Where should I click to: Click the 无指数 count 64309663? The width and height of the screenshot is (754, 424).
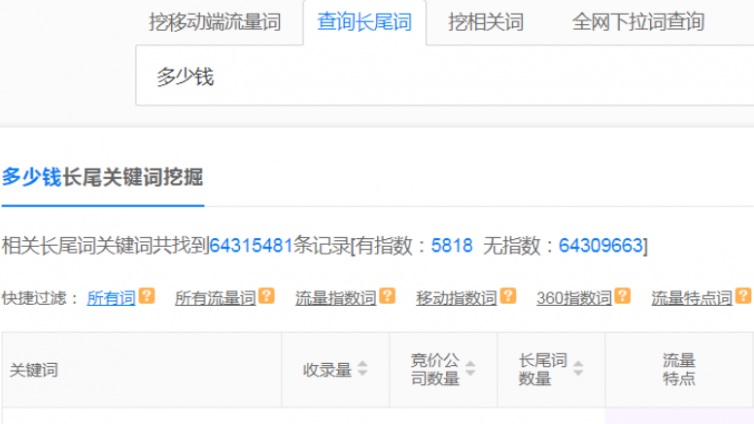coord(601,246)
